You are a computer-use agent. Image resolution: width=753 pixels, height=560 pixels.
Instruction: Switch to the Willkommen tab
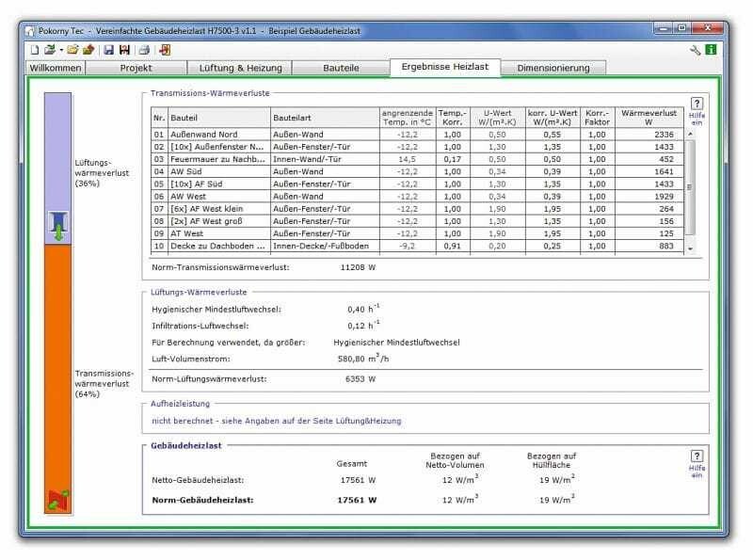[56, 68]
